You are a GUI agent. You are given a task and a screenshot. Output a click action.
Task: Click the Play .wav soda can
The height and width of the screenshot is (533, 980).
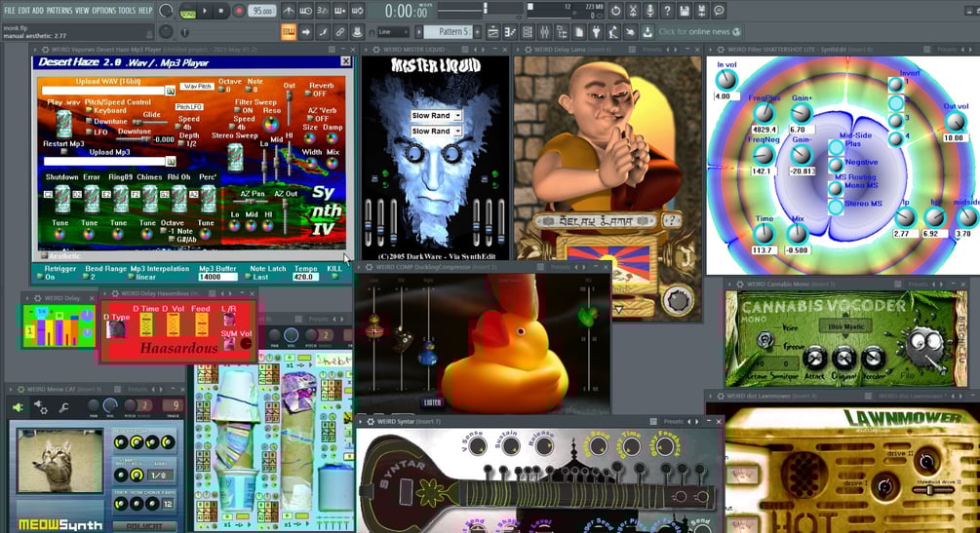(63, 124)
